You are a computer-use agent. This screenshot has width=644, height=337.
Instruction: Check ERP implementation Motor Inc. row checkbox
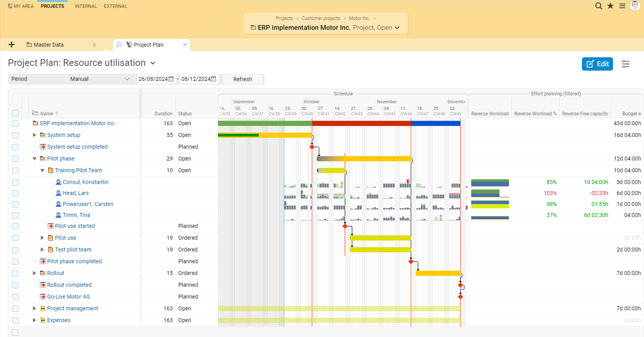pyautogui.click(x=16, y=123)
